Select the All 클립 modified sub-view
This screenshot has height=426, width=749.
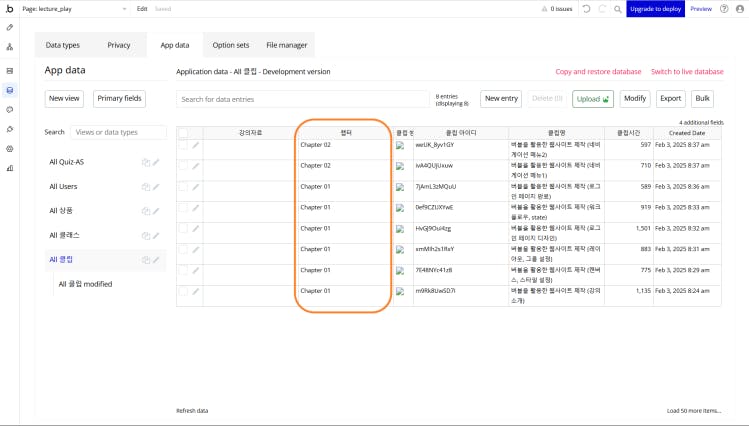tap(86, 284)
